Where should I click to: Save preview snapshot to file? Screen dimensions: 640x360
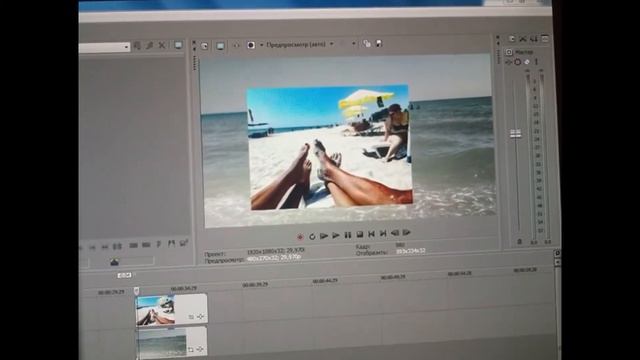[x=379, y=43]
